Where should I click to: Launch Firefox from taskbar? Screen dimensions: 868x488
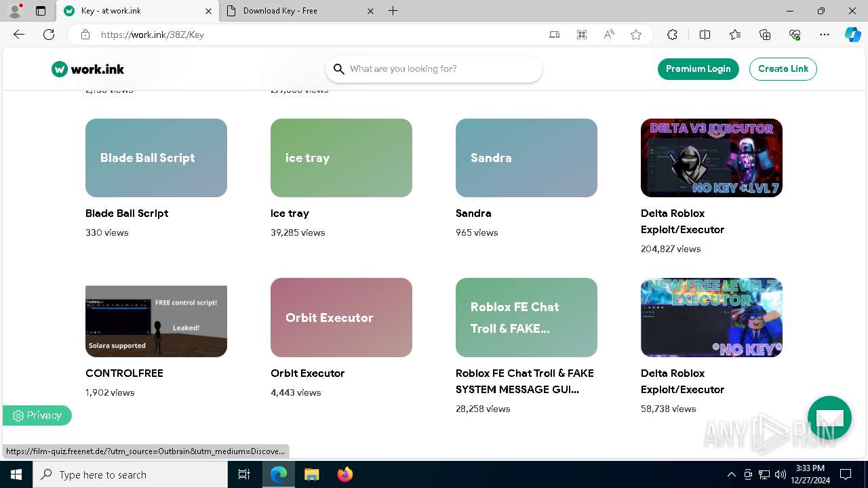pos(344,474)
